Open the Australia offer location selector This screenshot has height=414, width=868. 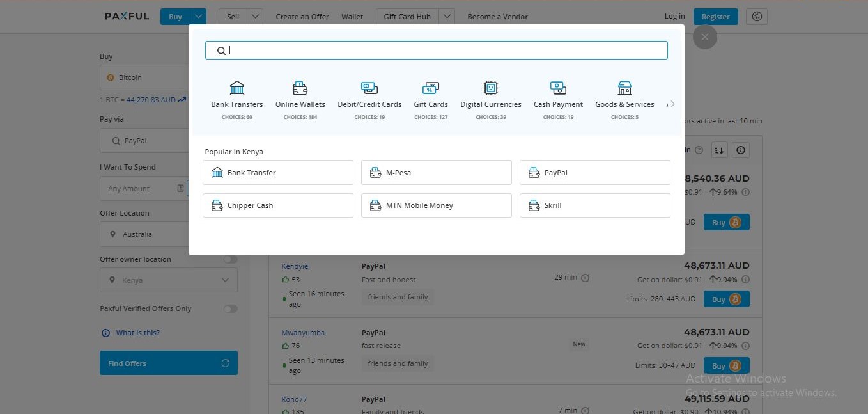(144, 234)
